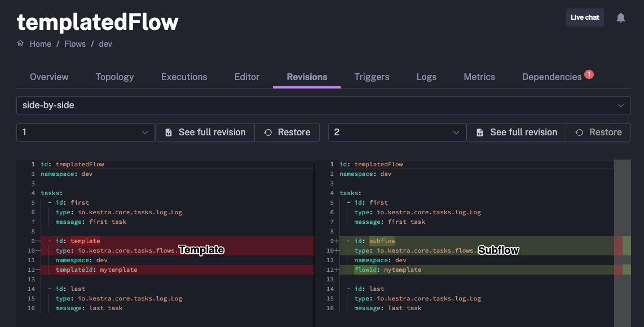The width and height of the screenshot is (644, 327).
Task: Click See full revision for revision 1
Action: pyautogui.click(x=205, y=132)
